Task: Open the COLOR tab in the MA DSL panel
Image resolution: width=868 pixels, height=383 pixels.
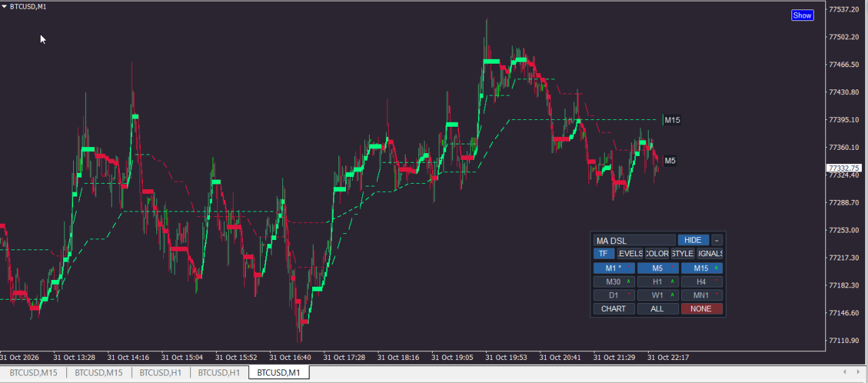Action: (x=657, y=254)
